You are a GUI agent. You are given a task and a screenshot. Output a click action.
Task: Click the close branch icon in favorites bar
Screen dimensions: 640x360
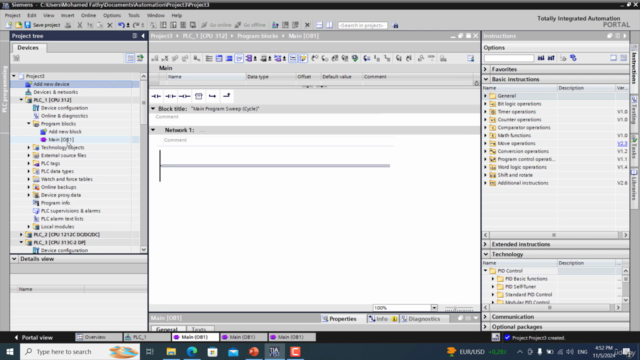pos(227,96)
